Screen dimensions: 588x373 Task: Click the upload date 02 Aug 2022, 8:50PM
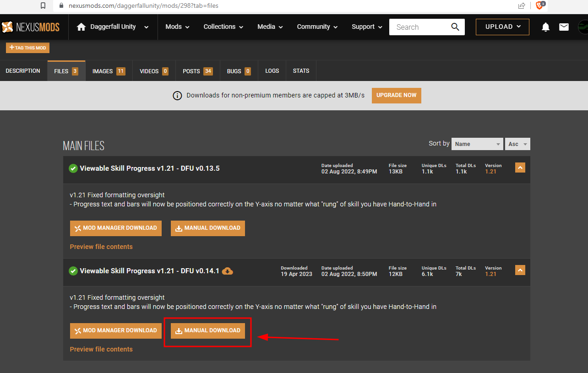[x=349, y=274]
